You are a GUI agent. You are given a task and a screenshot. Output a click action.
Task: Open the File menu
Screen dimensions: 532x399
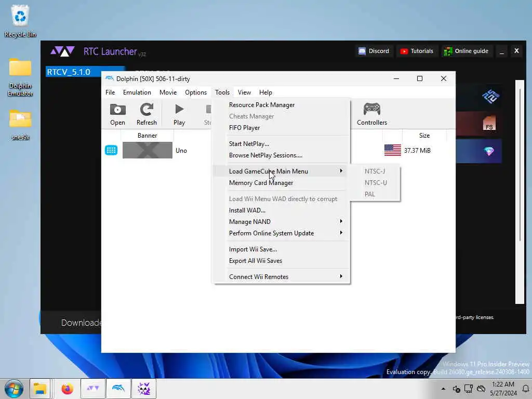110,92
